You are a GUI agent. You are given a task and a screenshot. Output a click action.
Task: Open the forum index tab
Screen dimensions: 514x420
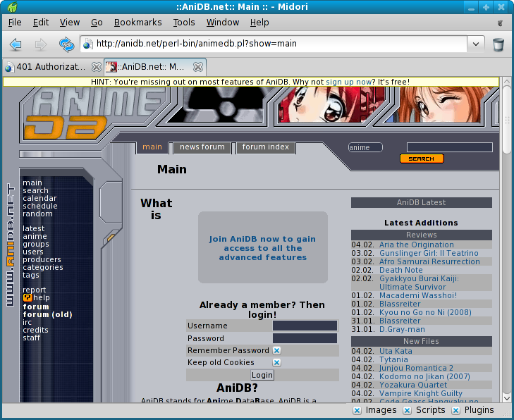click(x=266, y=147)
